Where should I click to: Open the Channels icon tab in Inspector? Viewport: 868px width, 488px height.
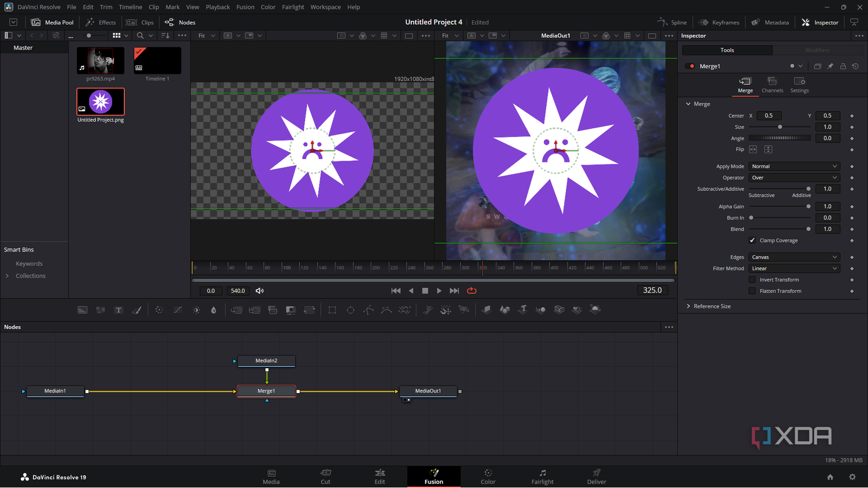(x=772, y=84)
